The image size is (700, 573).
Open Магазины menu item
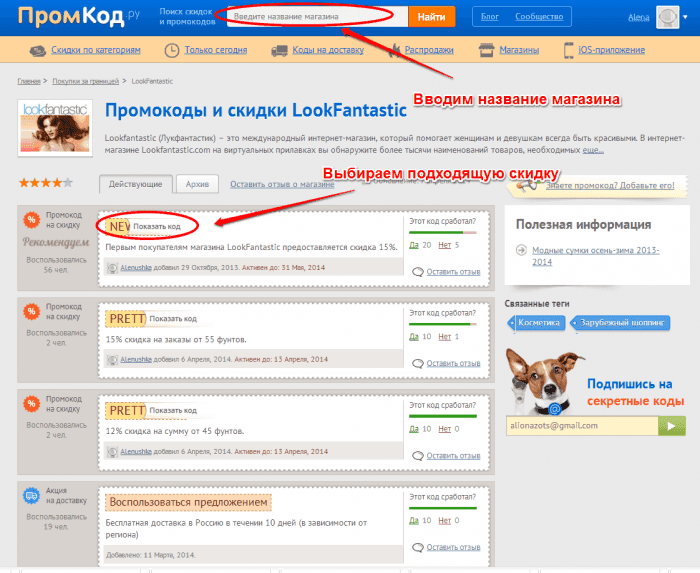tap(519, 50)
